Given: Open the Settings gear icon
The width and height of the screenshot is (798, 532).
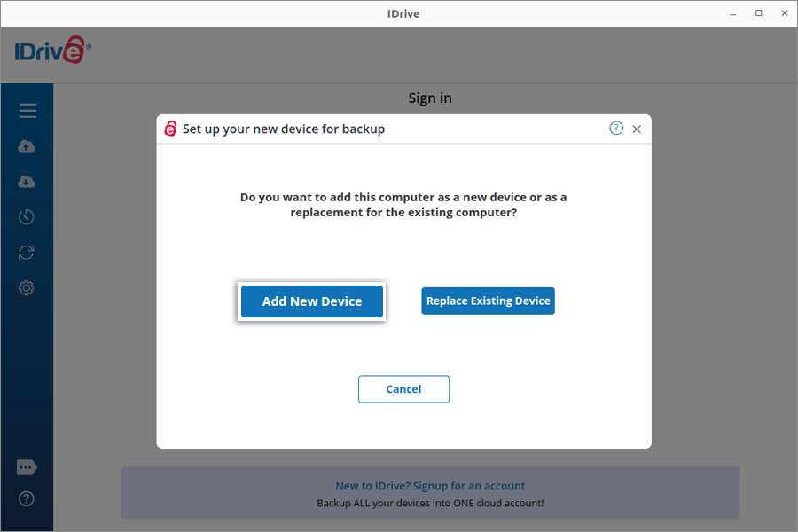Looking at the screenshot, I should [x=27, y=288].
